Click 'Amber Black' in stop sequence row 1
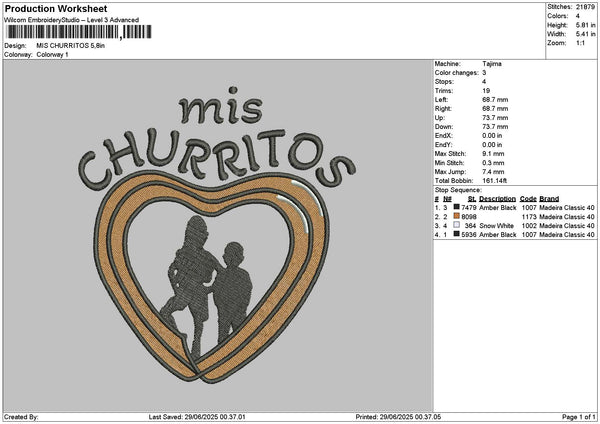Screen dimensions: 600x424 click(497, 207)
